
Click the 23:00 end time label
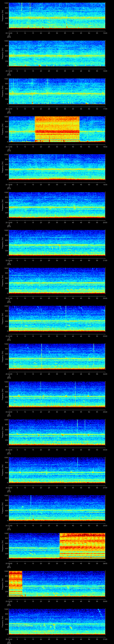tap(105, 336)
